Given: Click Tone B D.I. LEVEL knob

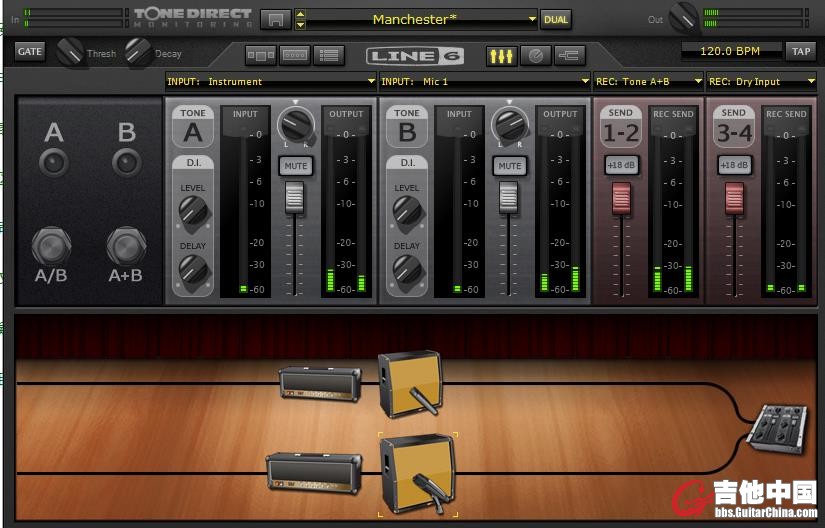Looking at the screenshot, I should (407, 212).
